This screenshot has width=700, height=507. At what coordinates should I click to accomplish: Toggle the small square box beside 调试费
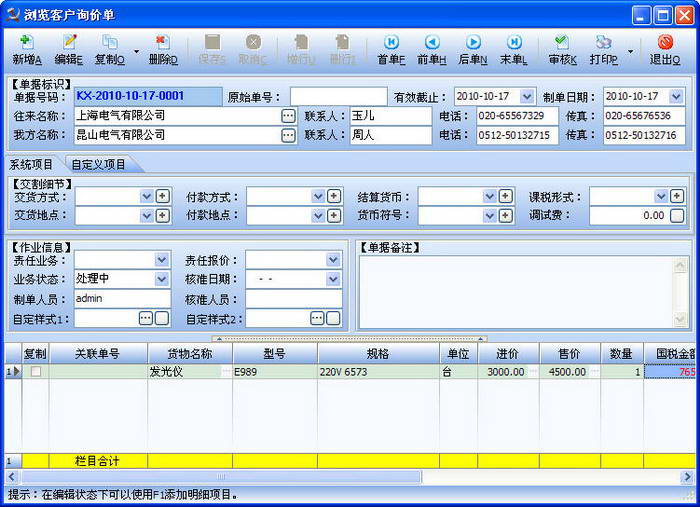677,216
